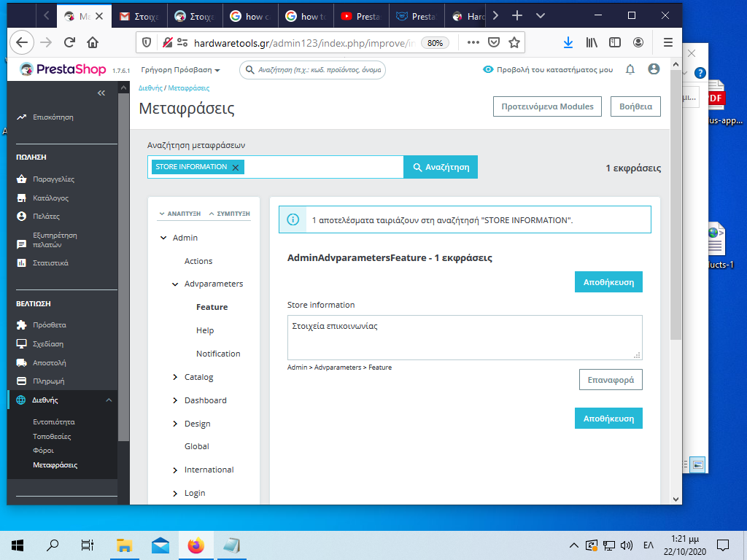Collapse the Admin tree node
The image size is (747, 560).
(x=163, y=238)
